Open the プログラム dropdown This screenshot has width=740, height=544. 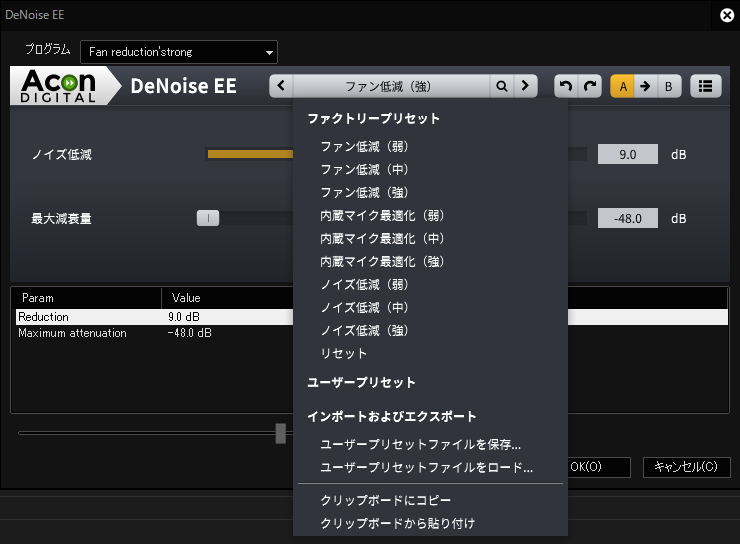tap(179, 52)
